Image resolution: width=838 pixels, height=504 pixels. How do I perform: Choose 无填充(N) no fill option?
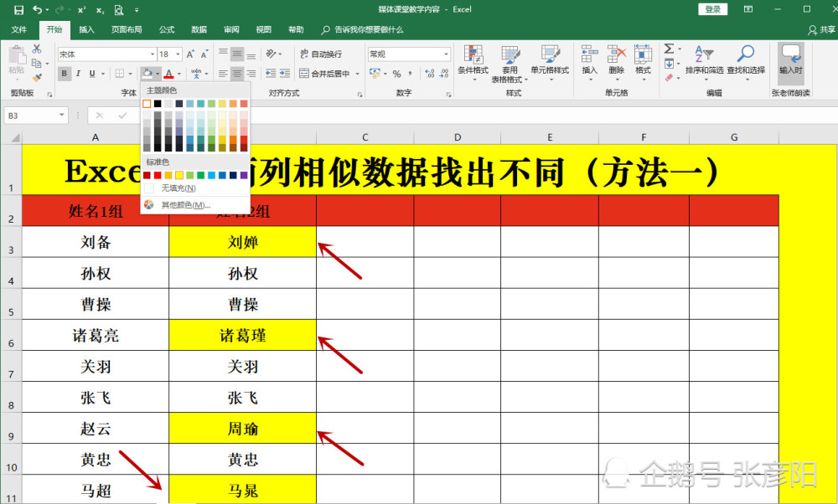pyautogui.click(x=195, y=188)
